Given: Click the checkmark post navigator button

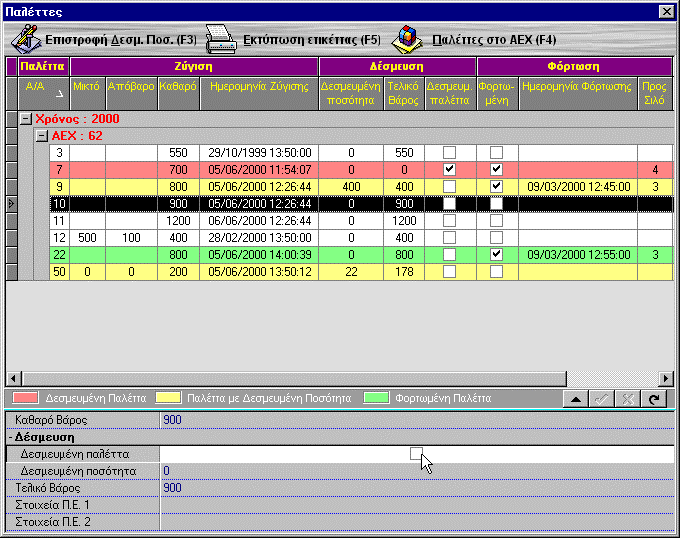Looking at the screenshot, I should (x=603, y=398).
